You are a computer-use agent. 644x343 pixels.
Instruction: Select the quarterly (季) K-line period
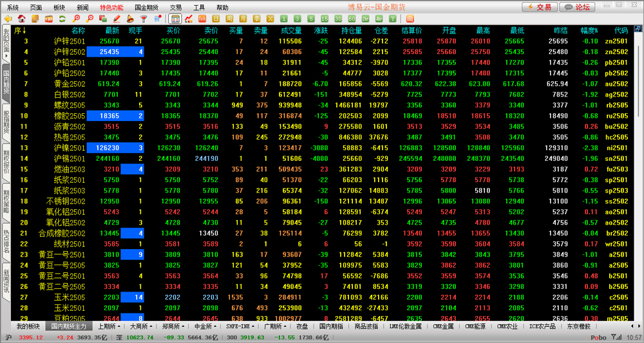click(256, 19)
